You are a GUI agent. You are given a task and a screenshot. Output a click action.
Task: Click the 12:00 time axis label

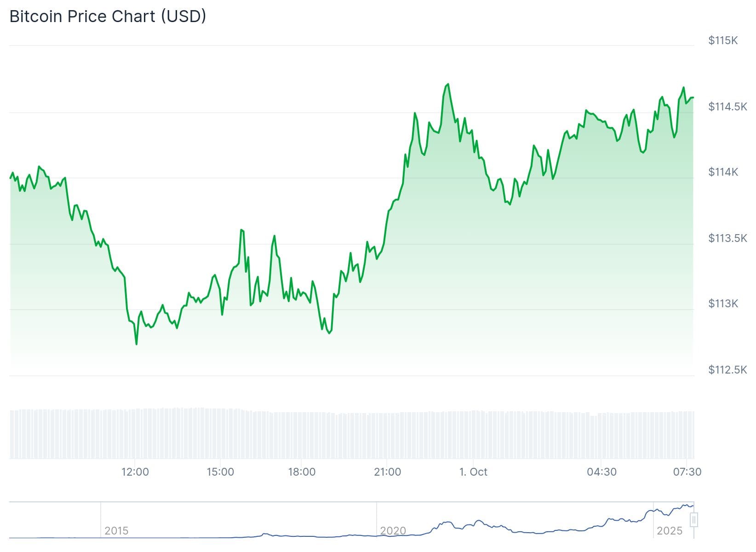click(x=135, y=472)
